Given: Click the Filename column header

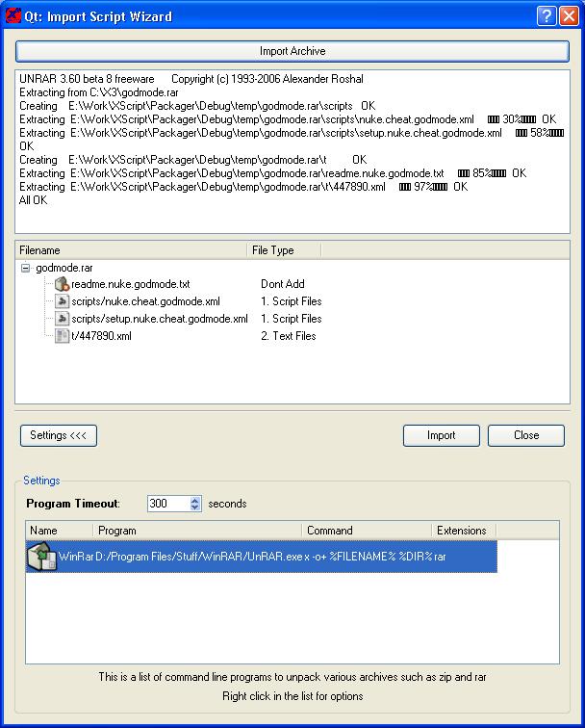Looking at the screenshot, I should coord(131,250).
